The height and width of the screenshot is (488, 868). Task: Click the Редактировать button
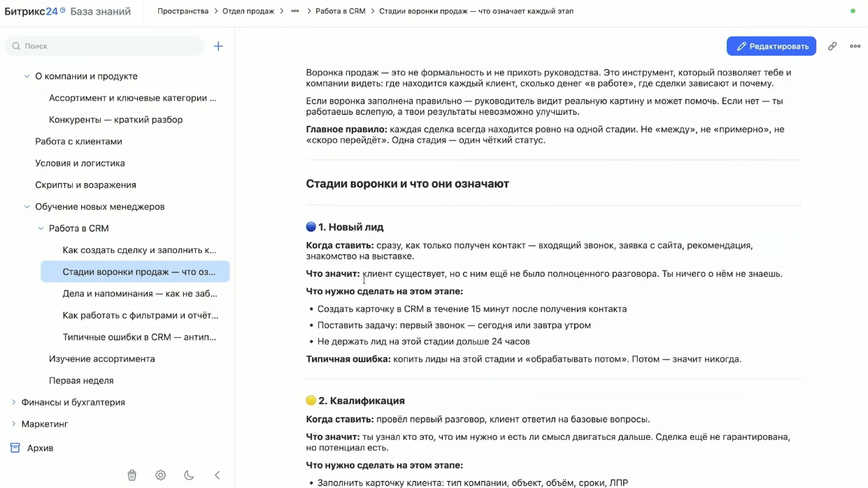(771, 46)
